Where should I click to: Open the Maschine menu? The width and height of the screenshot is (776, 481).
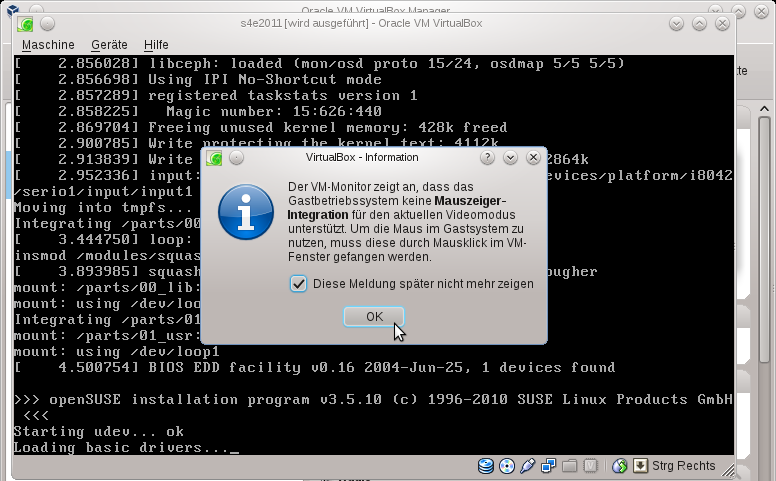tap(48, 45)
